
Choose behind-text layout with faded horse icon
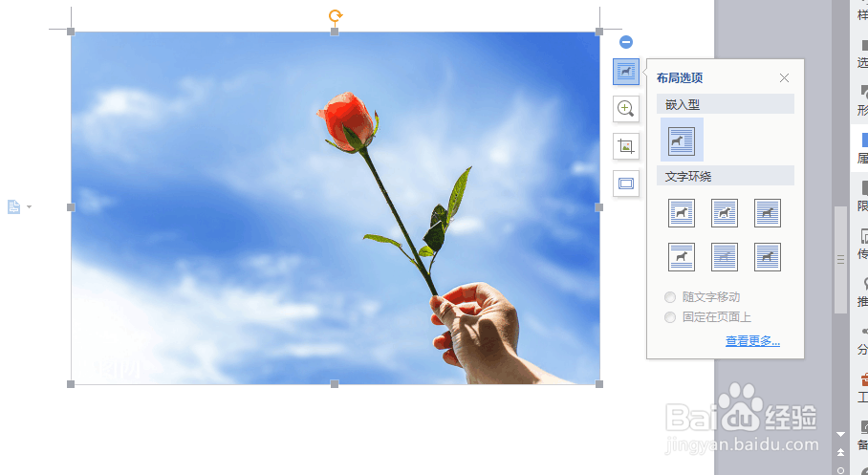[725, 257]
